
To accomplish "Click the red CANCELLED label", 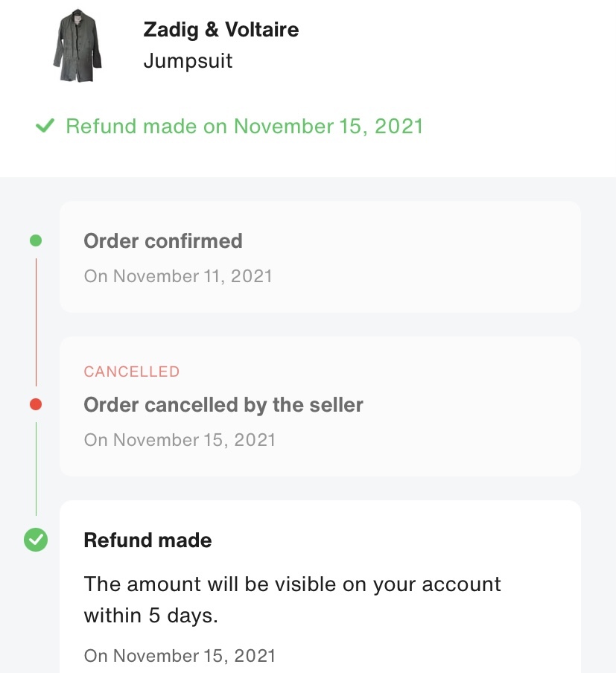I will tap(131, 371).
